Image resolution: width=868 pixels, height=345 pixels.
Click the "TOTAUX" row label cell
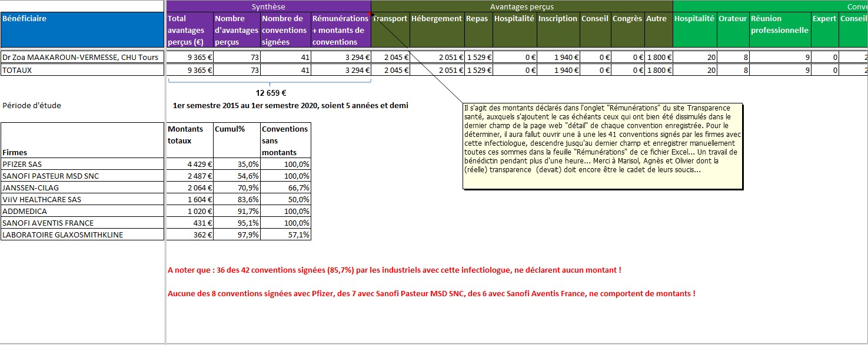(82, 70)
